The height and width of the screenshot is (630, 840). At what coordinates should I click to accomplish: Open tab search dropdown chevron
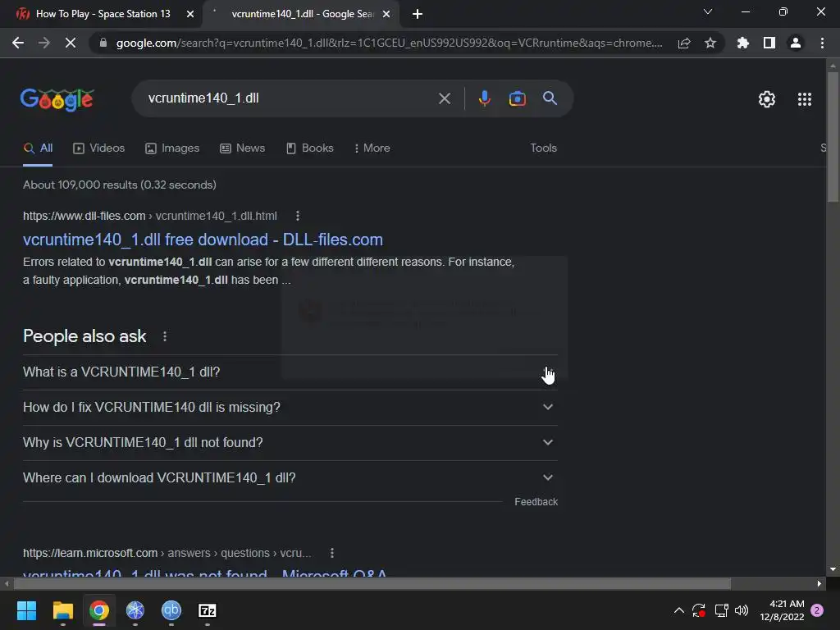(x=708, y=11)
